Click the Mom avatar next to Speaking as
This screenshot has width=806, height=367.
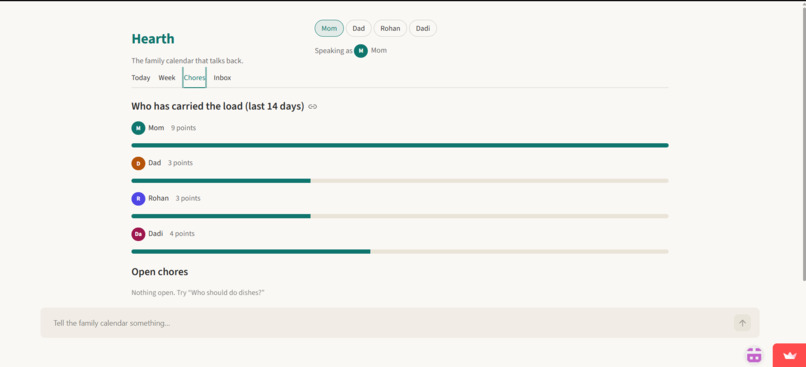361,51
